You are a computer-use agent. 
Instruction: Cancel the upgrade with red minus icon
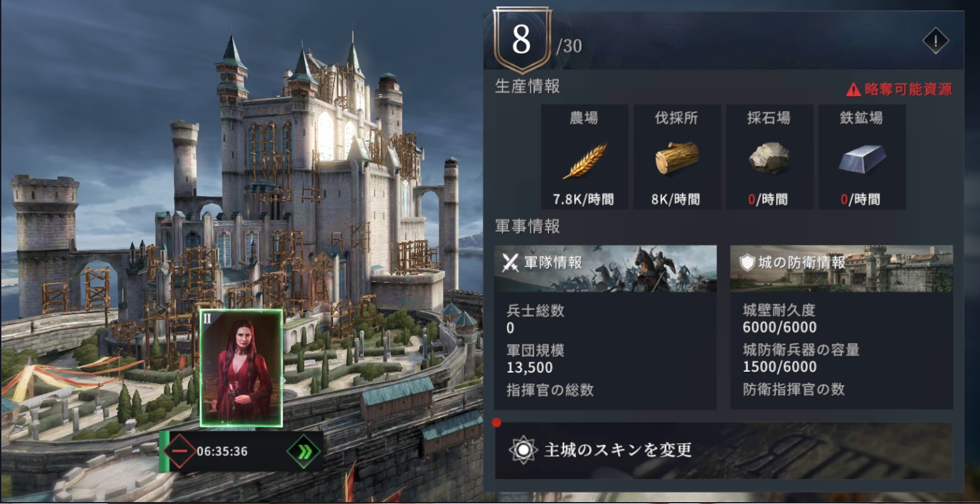pos(180,451)
